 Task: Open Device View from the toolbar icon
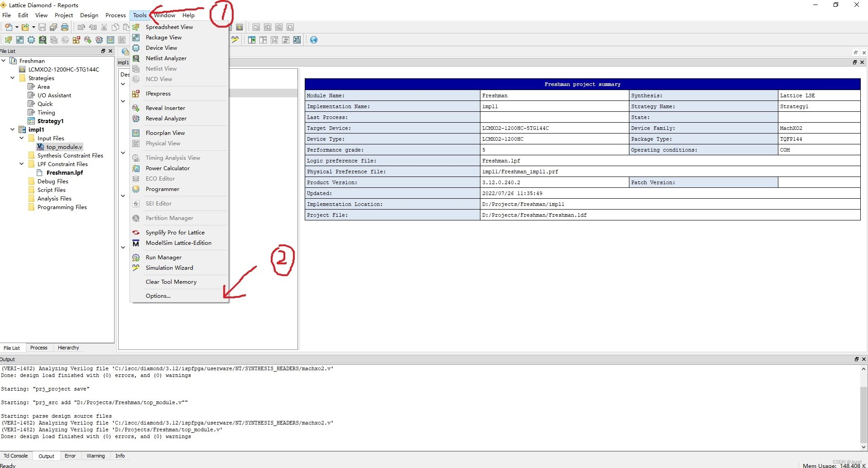[31, 40]
